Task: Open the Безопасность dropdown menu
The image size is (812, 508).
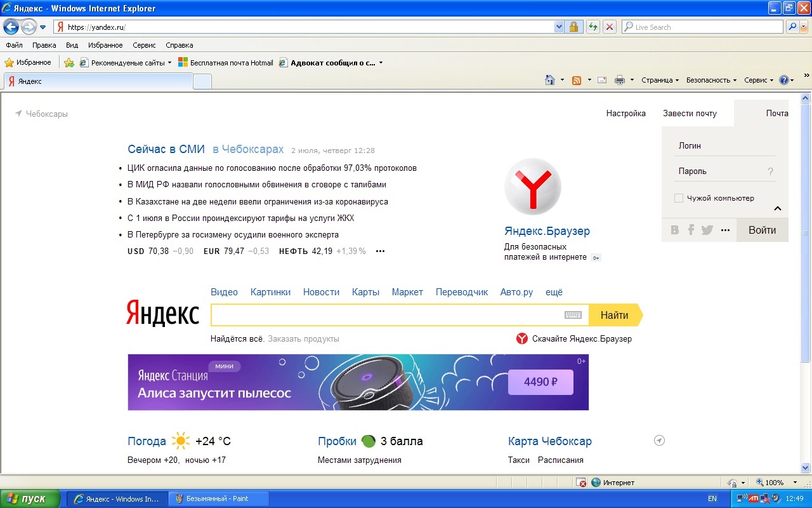Action: point(711,80)
